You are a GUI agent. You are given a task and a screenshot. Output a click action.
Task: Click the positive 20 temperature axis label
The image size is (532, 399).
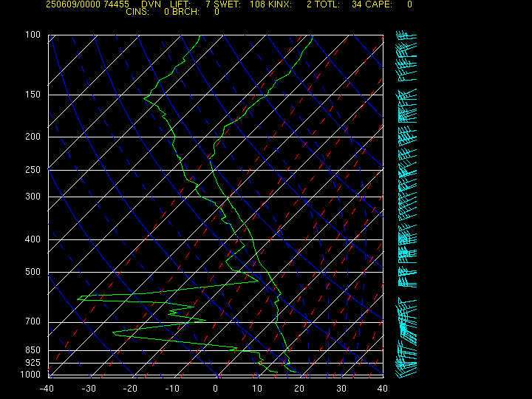pos(299,389)
